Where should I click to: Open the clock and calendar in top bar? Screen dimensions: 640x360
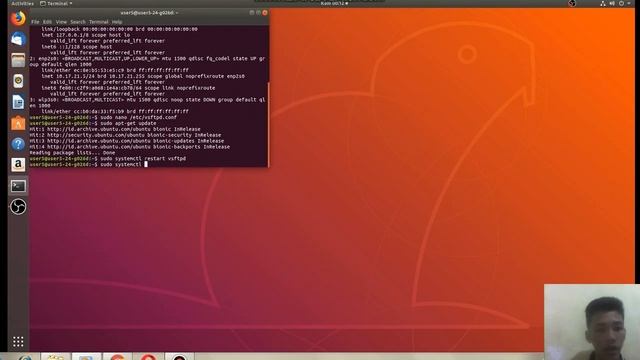click(x=334, y=3)
